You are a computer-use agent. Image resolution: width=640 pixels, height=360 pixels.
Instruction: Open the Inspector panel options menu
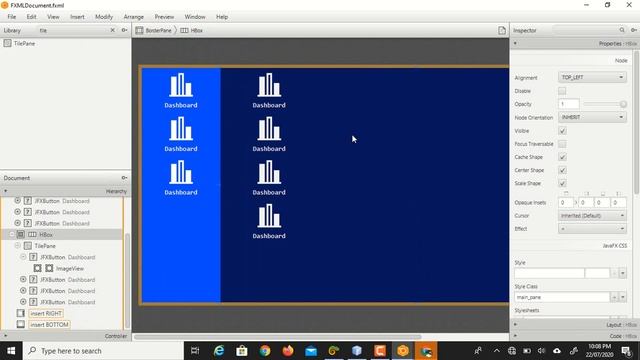coord(634,30)
